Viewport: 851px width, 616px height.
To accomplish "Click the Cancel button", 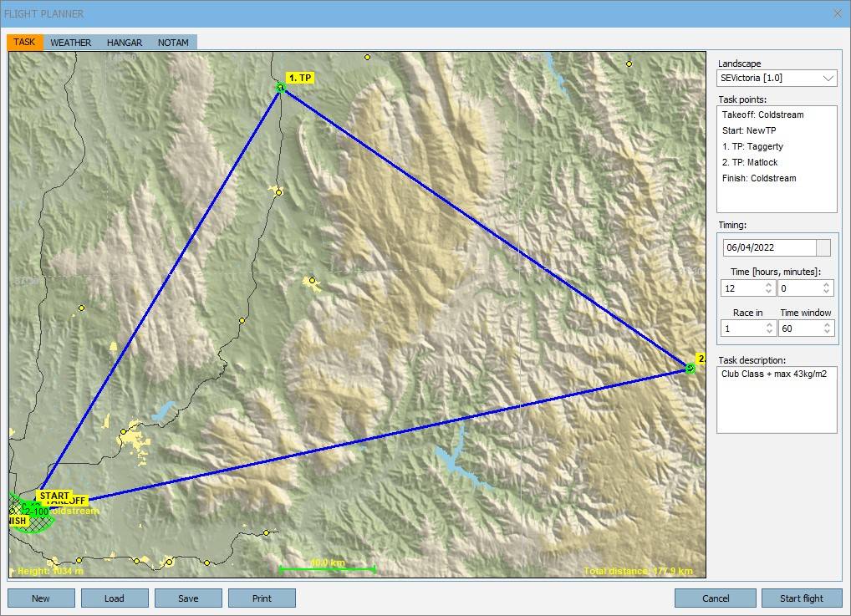I will click(x=716, y=598).
